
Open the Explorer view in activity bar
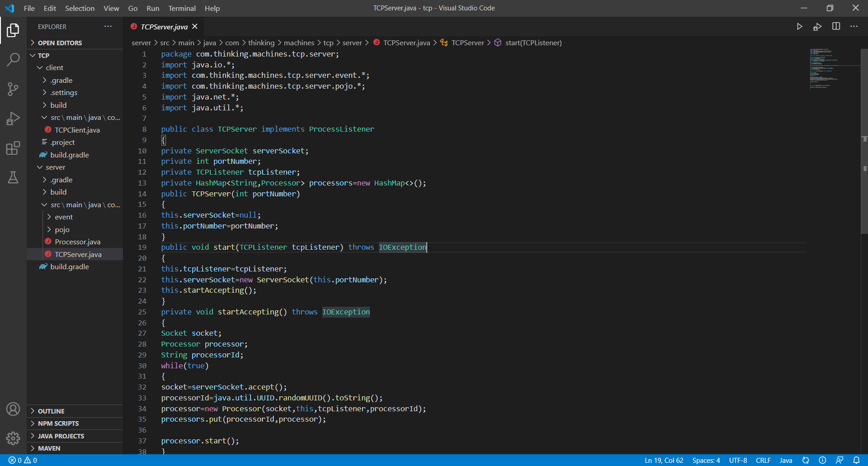pos(13,30)
